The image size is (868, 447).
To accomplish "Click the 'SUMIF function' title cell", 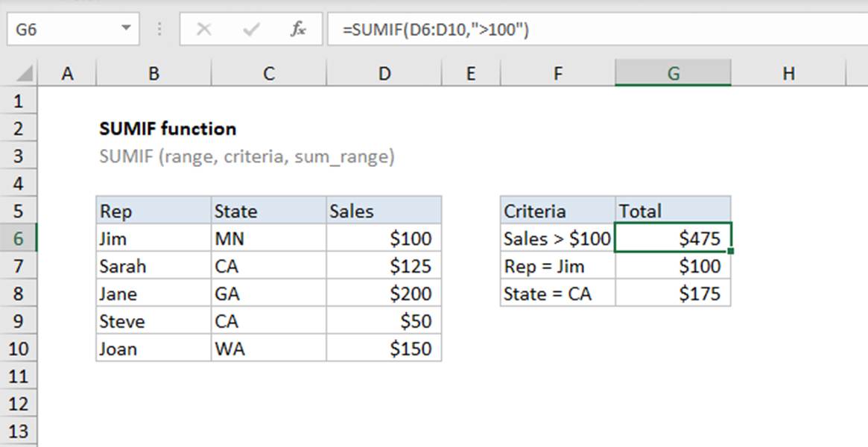I will pyautogui.click(x=168, y=129).
